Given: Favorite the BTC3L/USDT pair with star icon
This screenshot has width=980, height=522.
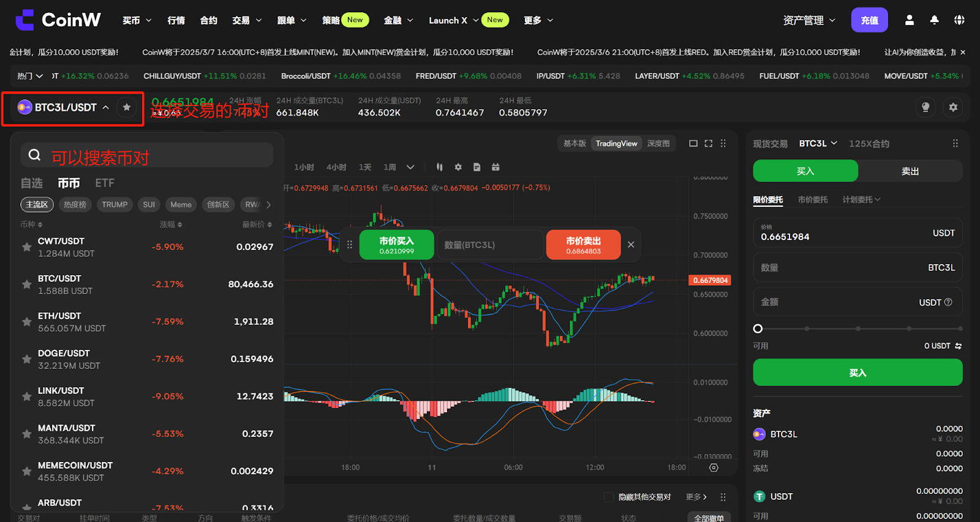Looking at the screenshot, I should click(x=127, y=107).
